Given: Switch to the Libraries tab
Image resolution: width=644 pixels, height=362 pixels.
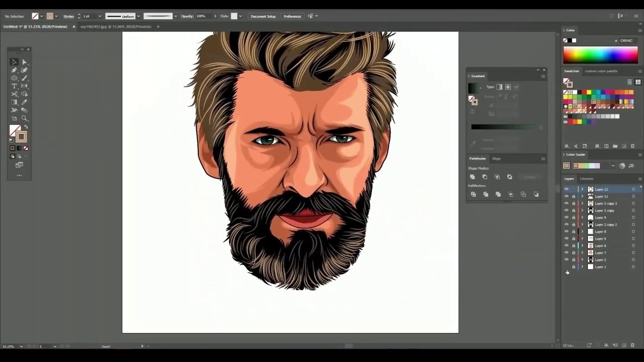Looking at the screenshot, I should 587,179.
